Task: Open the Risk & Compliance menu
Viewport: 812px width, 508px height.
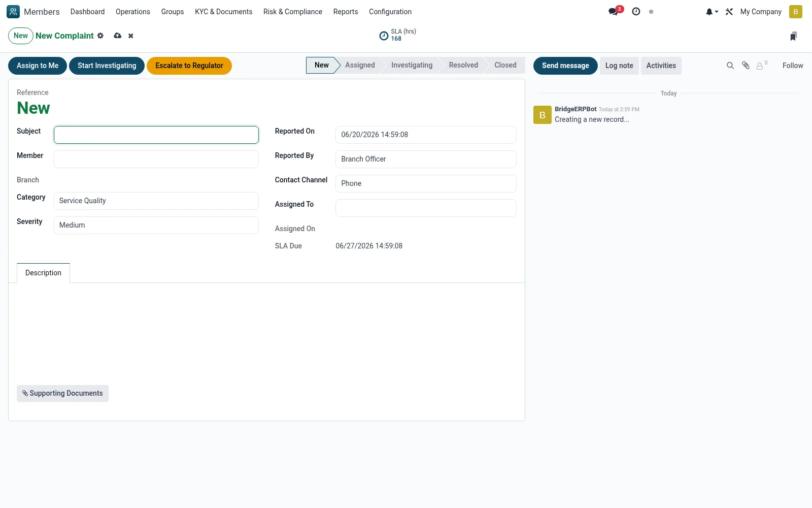Action: 293,12
